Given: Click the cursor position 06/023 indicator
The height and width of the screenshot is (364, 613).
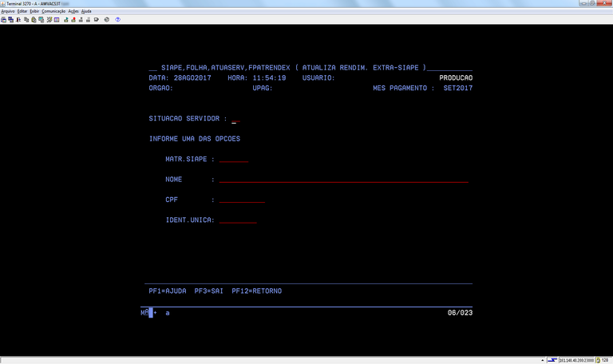Looking at the screenshot, I should click(x=460, y=312).
